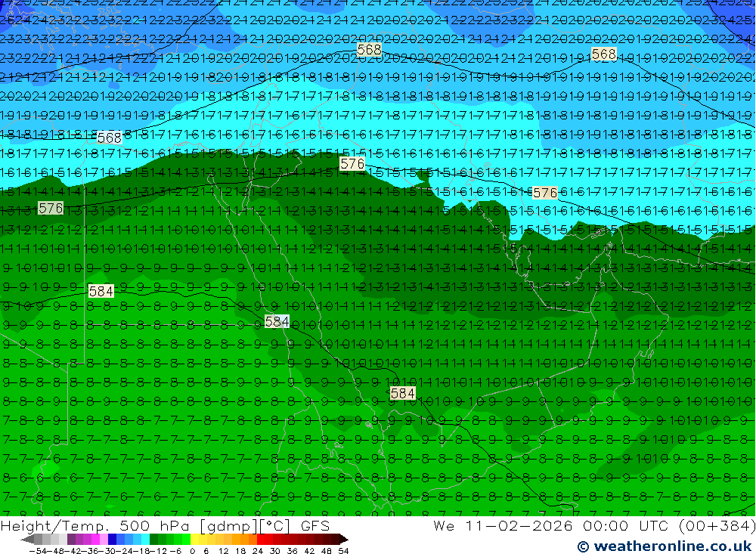The width and height of the screenshot is (756, 554).
Task: Click the 568 contour label at upper right
Action: pos(604,54)
